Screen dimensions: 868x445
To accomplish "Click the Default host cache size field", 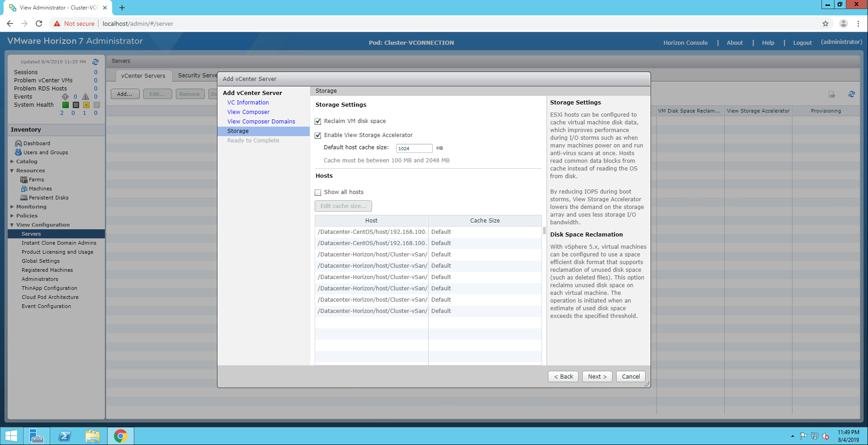I will coord(414,148).
